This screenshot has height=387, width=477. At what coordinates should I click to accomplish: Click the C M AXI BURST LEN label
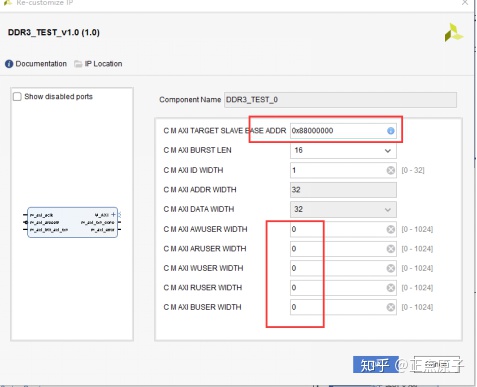pos(197,150)
